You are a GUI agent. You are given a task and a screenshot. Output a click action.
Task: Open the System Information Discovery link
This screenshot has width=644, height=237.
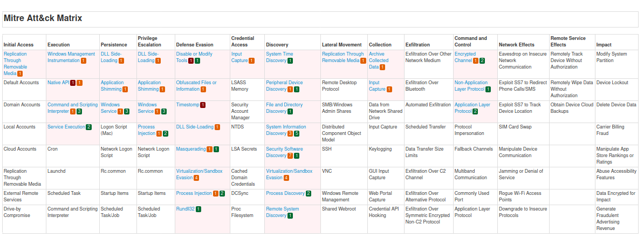[286, 130]
